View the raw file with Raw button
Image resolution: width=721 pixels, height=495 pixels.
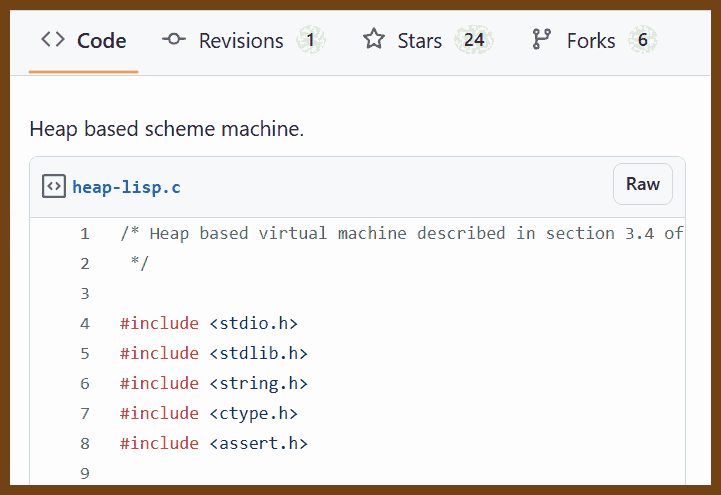[642, 184]
